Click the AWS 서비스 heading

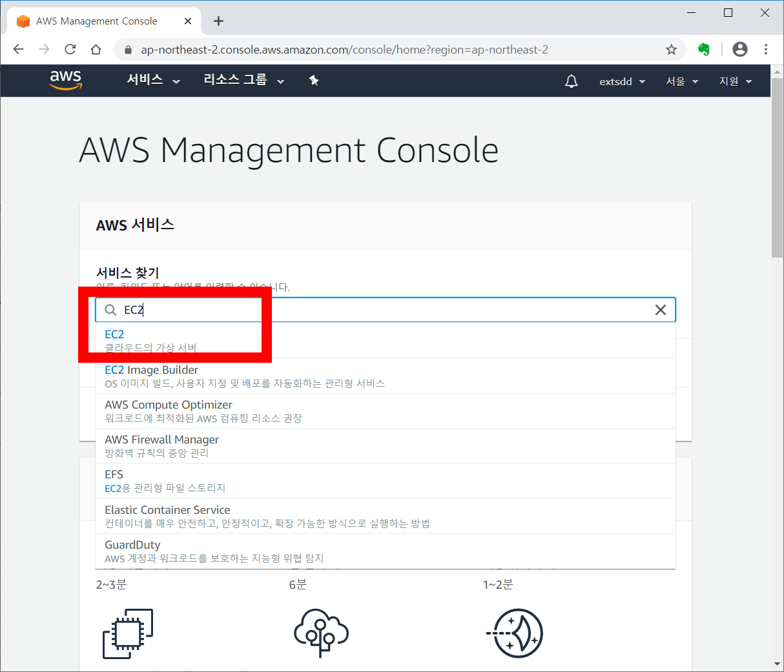pyautogui.click(x=135, y=225)
